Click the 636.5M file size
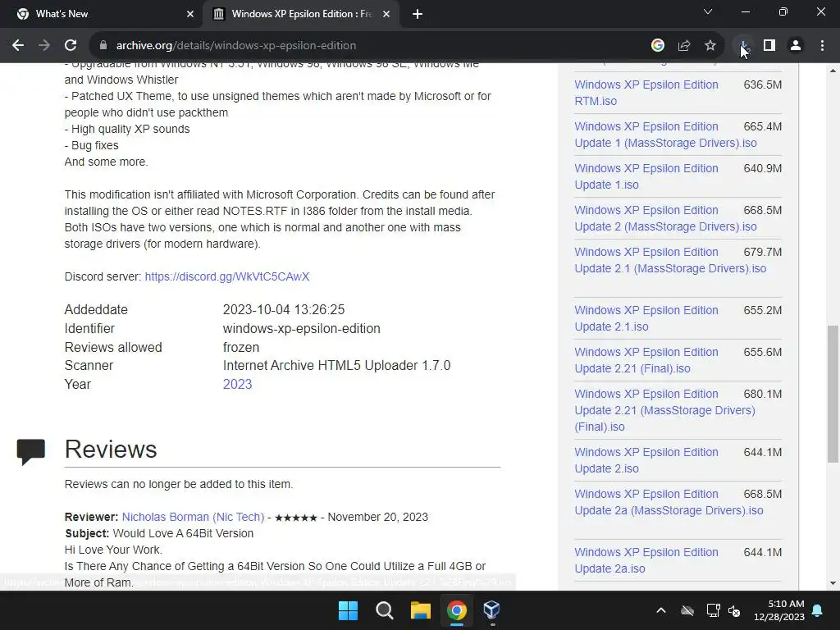This screenshot has width=840, height=630. [762, 84]
